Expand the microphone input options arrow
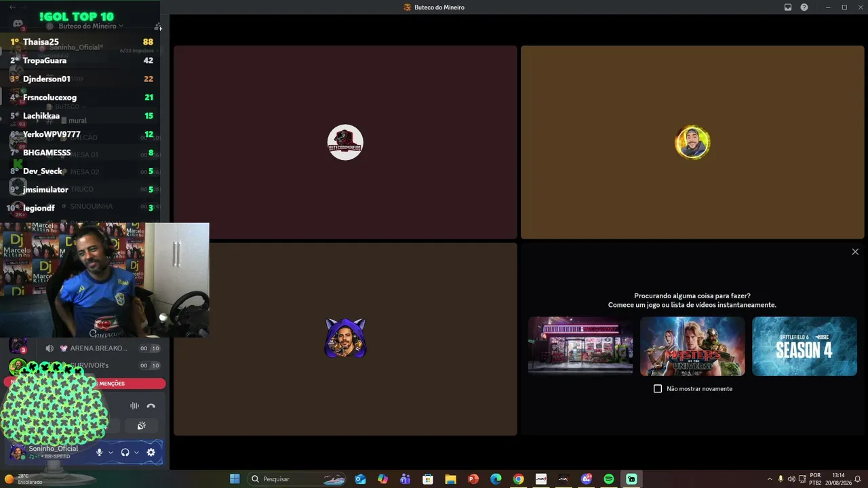 (x=111, y=452)
